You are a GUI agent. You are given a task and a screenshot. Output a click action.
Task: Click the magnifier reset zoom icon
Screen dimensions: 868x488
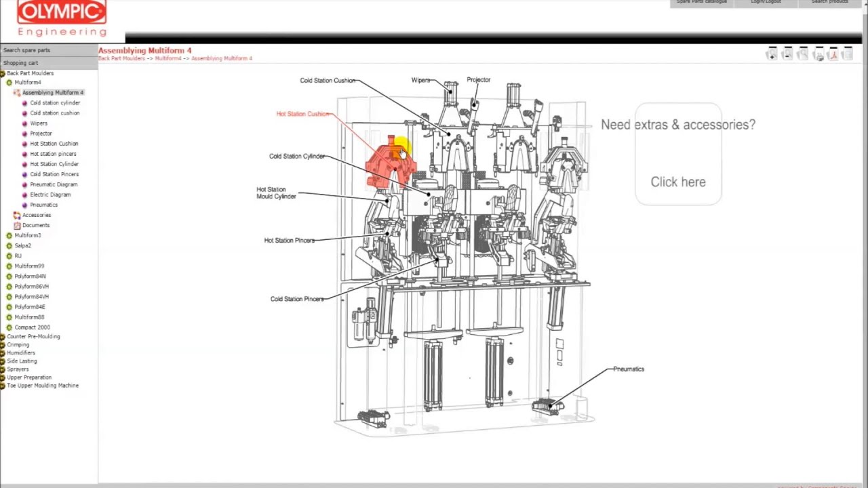coord(803,55)
